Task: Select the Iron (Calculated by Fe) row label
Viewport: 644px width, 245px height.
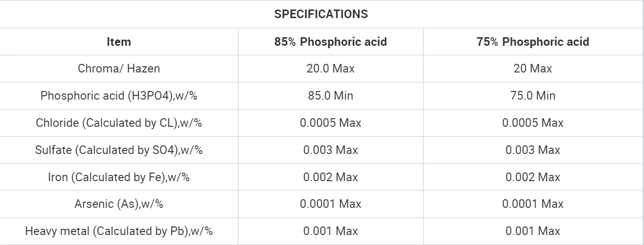Action: (x=119, y=177)
